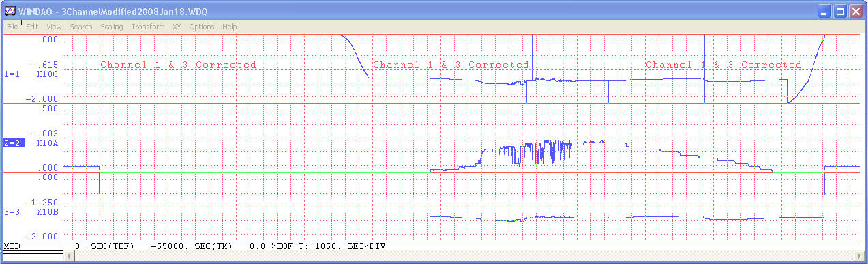This screenshot has width=868, height=264.
Task: Click the 0. SEC(TBF) status readout
Action: pyautogui.click(x=104, y=246)
